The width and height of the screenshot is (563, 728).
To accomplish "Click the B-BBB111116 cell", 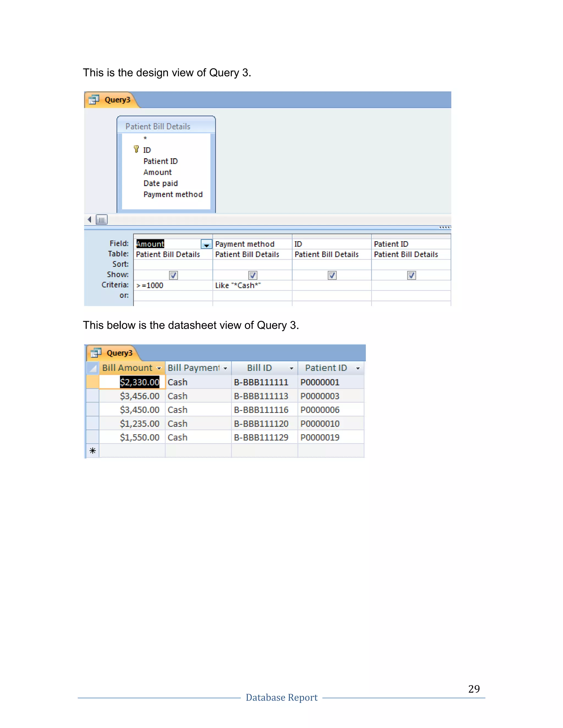I will coord(264,410).
